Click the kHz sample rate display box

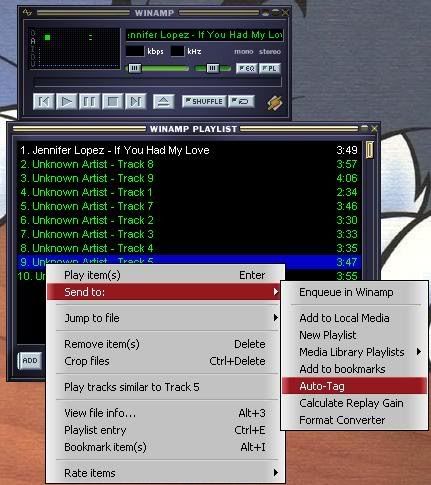(177, 51)
